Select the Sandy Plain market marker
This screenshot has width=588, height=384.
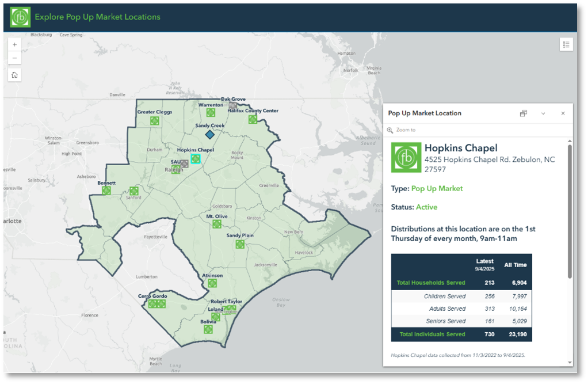[240, 244]
